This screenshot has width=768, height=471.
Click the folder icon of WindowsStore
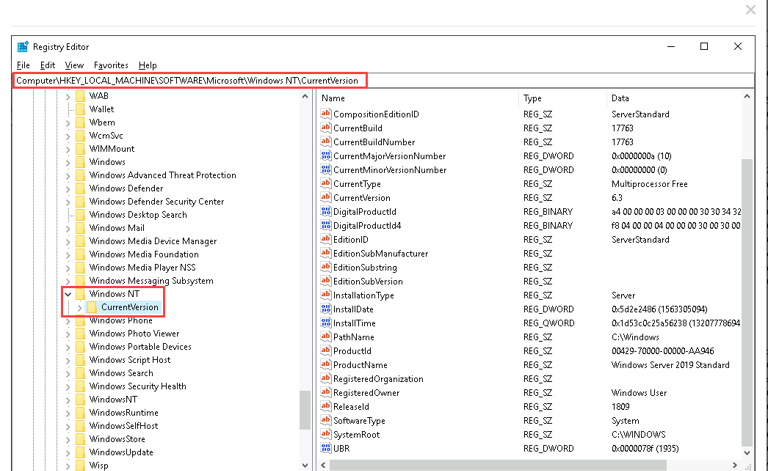coord(80,439)
